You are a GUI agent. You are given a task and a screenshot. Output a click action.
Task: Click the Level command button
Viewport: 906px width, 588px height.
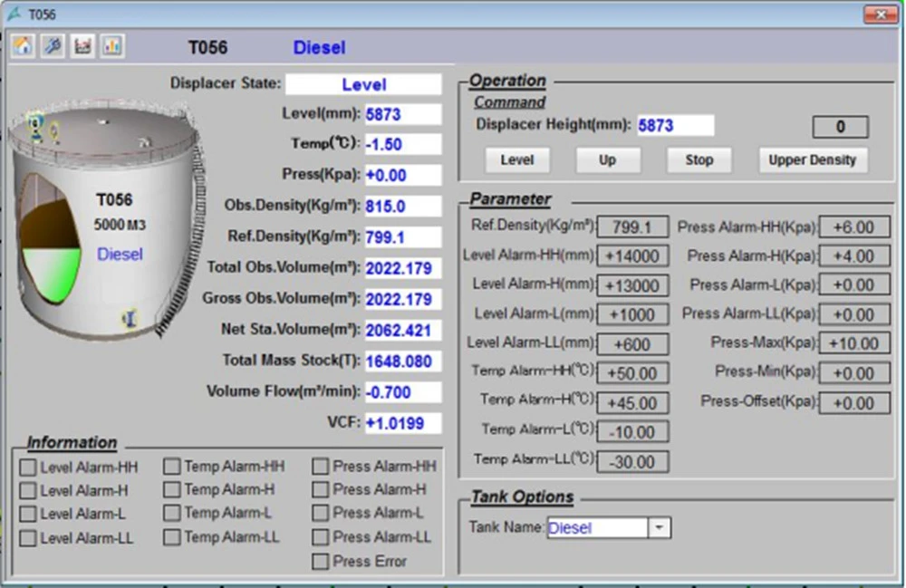(517, 160)
